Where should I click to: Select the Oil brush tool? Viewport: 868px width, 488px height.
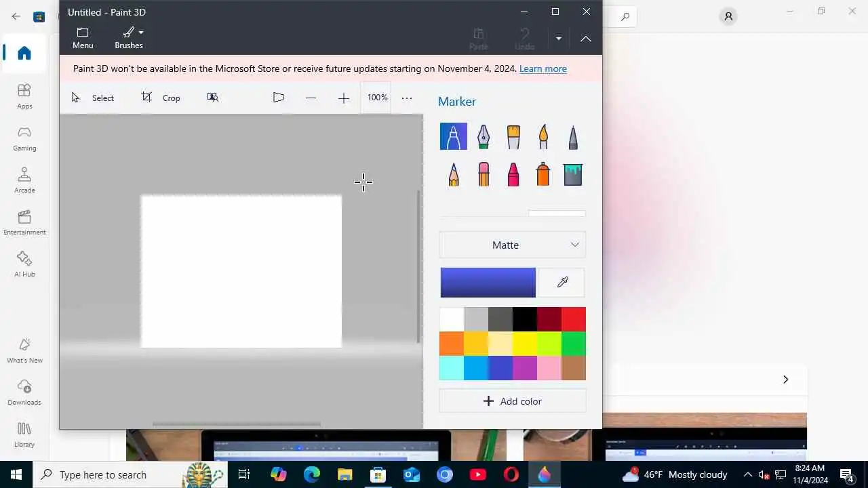513,136
